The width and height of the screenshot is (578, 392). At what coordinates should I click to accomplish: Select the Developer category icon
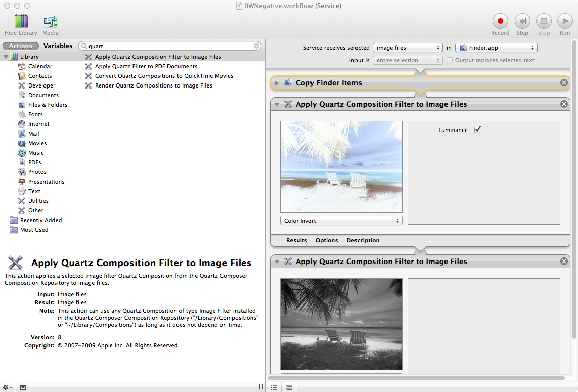pyautogui.click(x=22, y=85)
